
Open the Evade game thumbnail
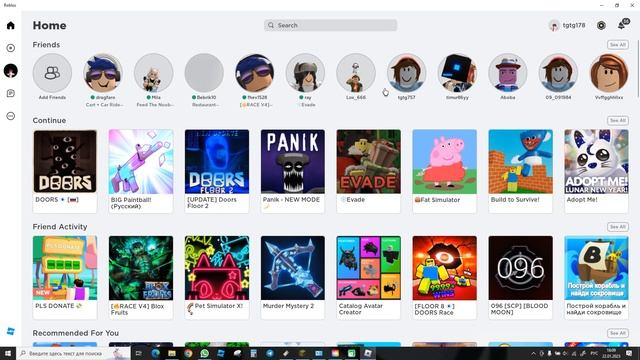pyautogui.click(x=369, y=161)
